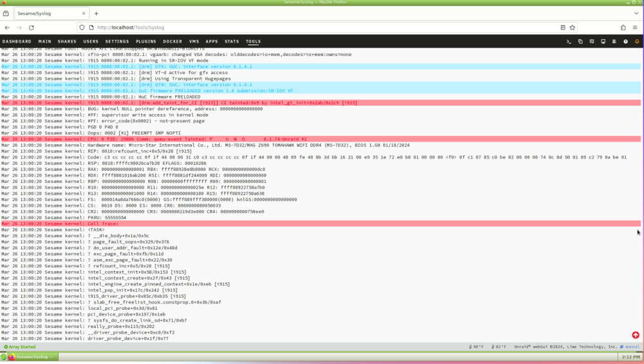Image resolution: width=644 pixels, height=364 pixels.
Task: Click the 'GuC firmware PRELOADED version 1.4' line
Action: pyautogui.click(x=321, y=91)
